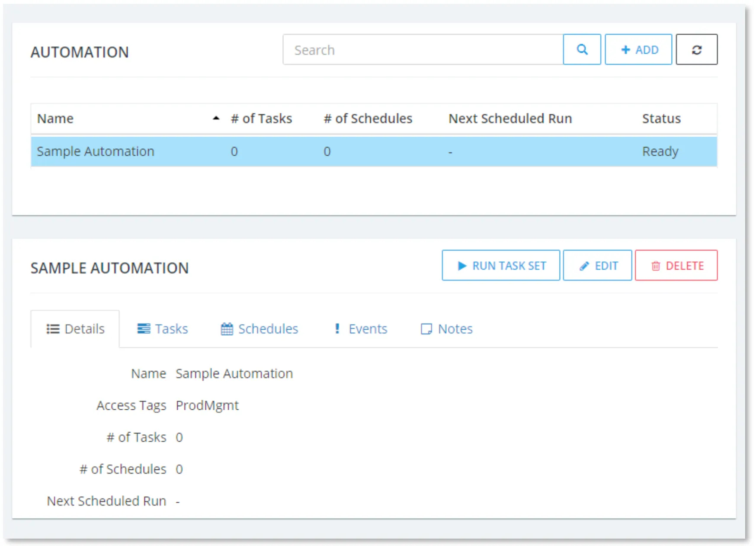The width and height of the screenshot is (756, 546).
Task: Sort by the Name column arrow
Action: [216, 118]
